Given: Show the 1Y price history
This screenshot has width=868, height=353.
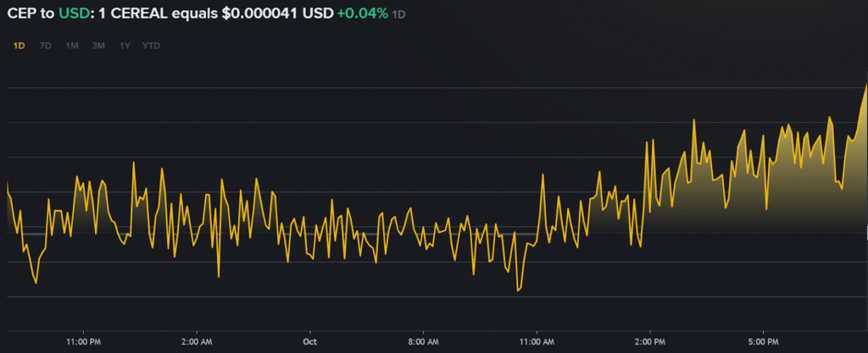Looking at the screenshot, I should pos(125,46).
